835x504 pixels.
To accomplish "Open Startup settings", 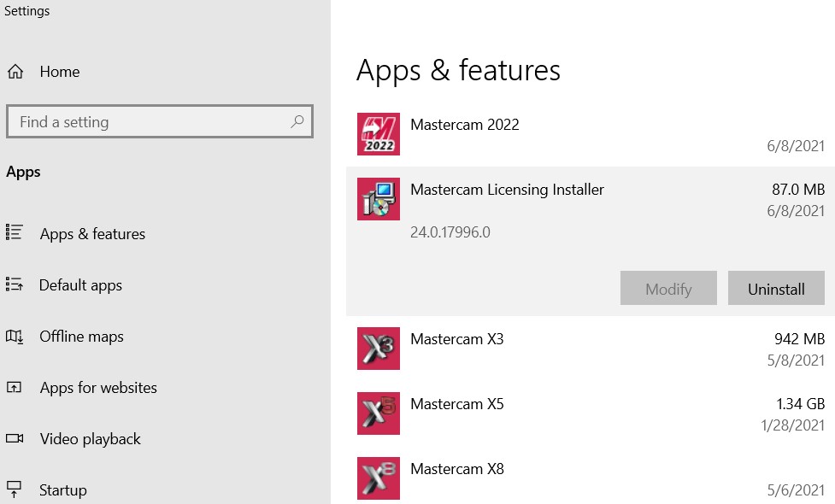I will (63, 490).
